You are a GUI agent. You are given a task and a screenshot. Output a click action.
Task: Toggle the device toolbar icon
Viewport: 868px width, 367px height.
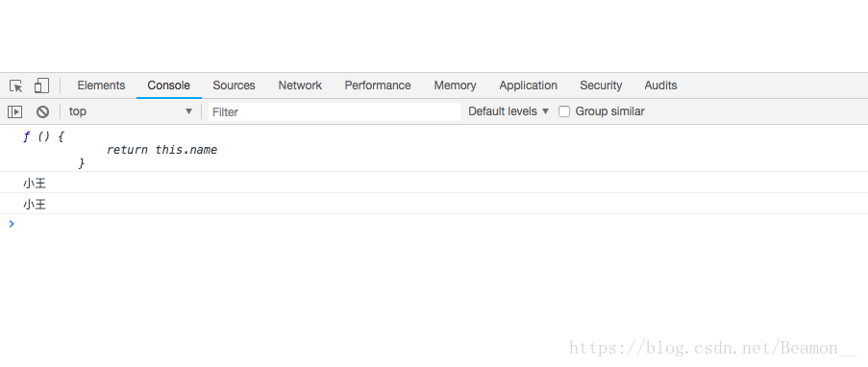click(41, 86)
